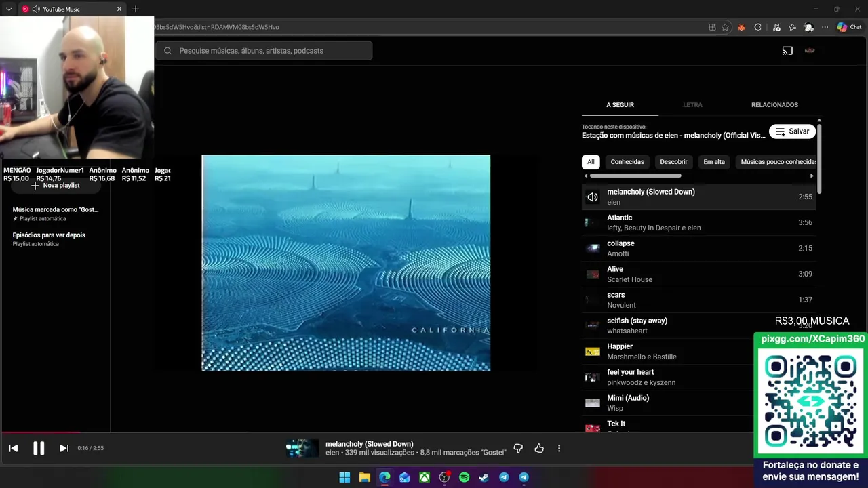The image size is (868, 488).
Task: Click the song progress bar
Action: point(377,432)
